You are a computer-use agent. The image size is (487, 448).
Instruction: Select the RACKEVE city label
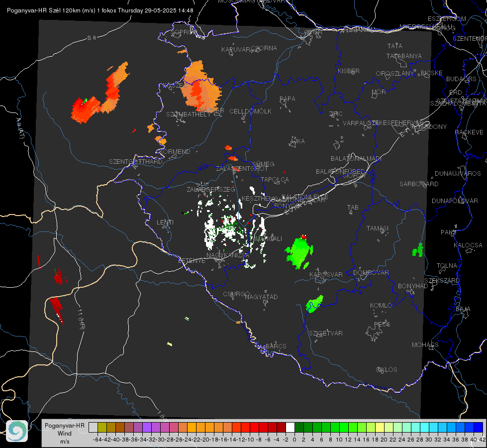(469, 132)
